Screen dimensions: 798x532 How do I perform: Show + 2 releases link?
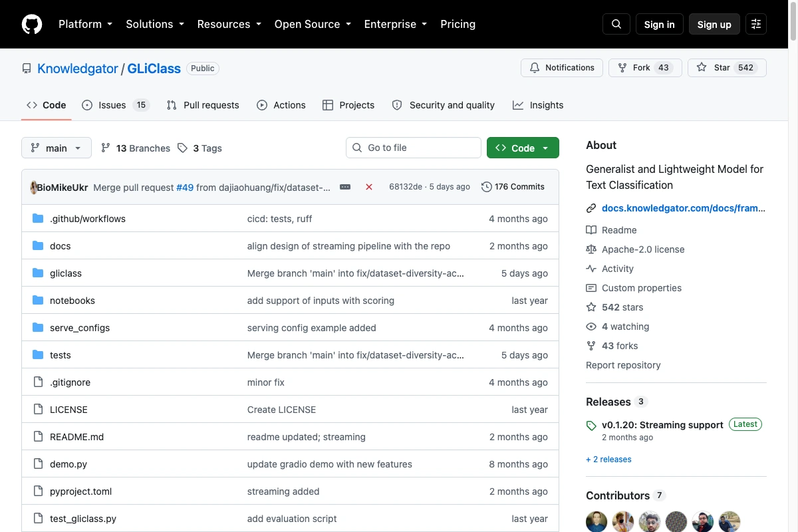[608, 460]
